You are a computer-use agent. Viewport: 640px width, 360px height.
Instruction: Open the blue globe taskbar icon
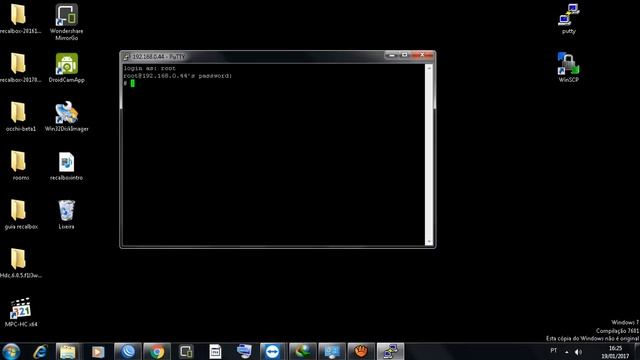128,351
